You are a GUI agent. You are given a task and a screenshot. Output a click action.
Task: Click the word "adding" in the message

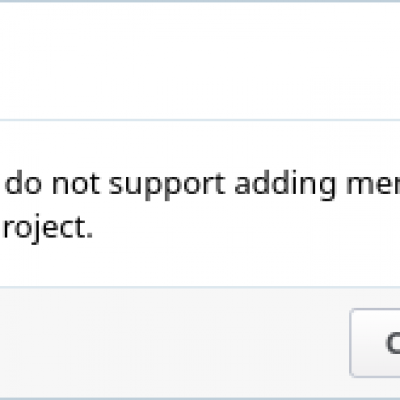point(285,184)
